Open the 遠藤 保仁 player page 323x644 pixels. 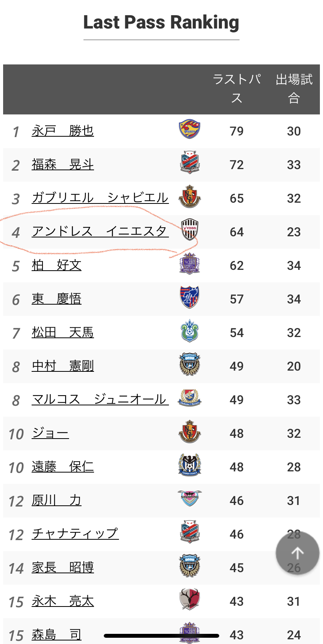pos(63,467)
